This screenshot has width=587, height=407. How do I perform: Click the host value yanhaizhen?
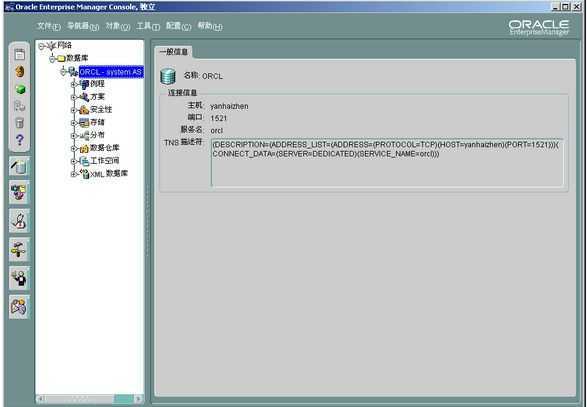(229, 106)
